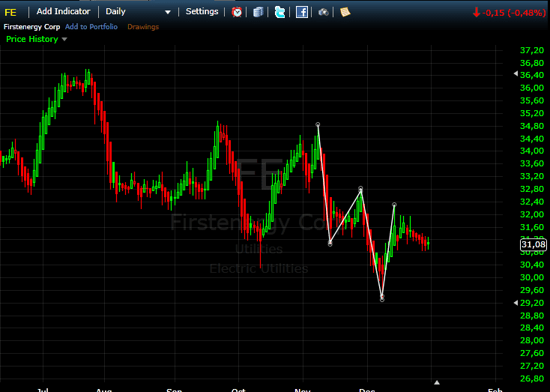Click the binoculars watch icon
Screen dimensions: 550x392
click(323, 12)
